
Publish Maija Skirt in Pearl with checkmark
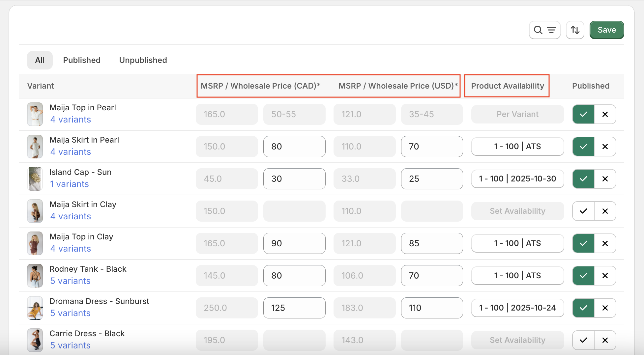click(x=583, y=147)
